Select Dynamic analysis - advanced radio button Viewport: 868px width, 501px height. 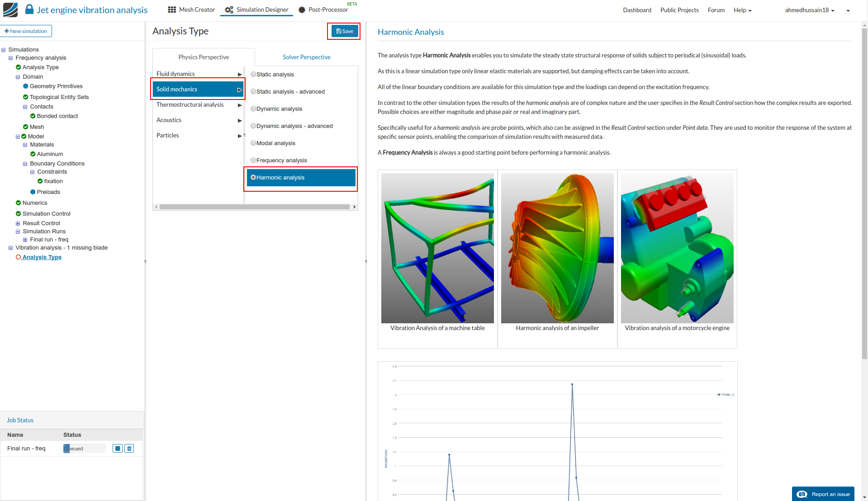253,126
